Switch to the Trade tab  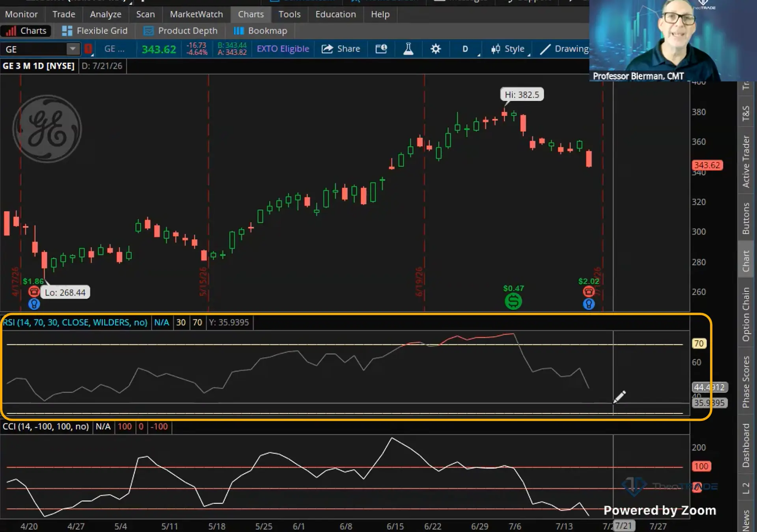(63, 14)
